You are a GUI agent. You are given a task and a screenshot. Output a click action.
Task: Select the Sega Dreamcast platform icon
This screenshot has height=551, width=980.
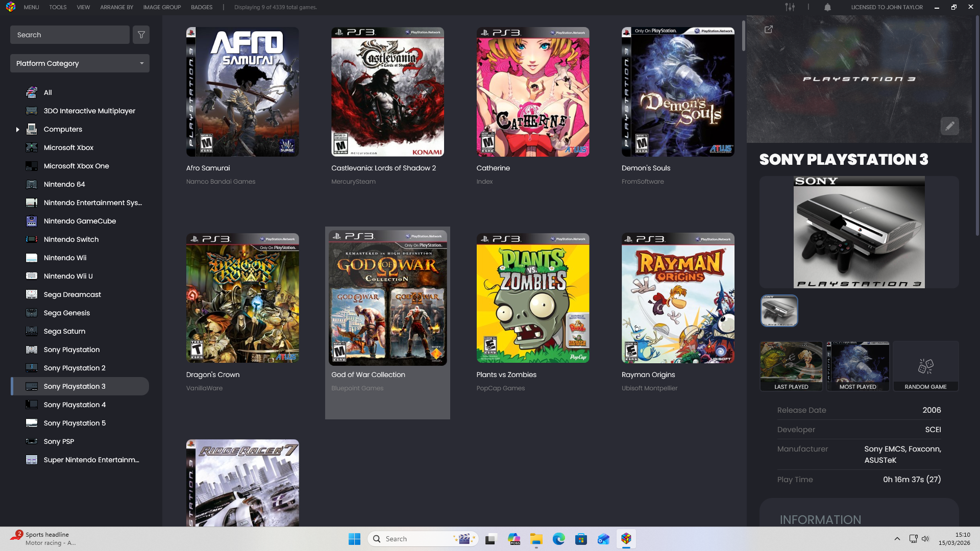32,294
